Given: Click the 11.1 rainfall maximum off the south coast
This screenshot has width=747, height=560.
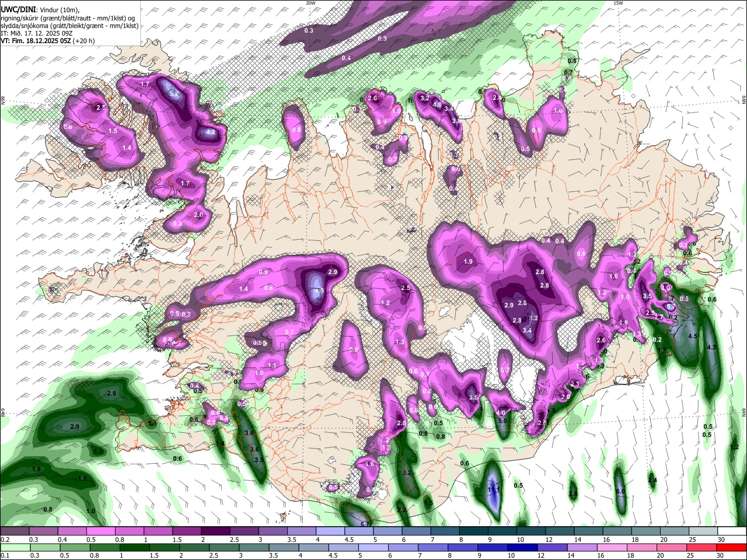Looking at the screenshot, I should [493, 490].
